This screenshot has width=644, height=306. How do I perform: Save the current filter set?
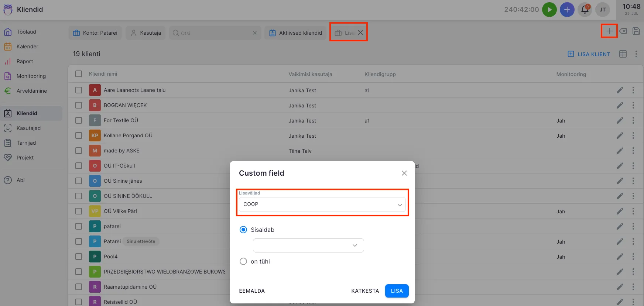pos(636,31)
